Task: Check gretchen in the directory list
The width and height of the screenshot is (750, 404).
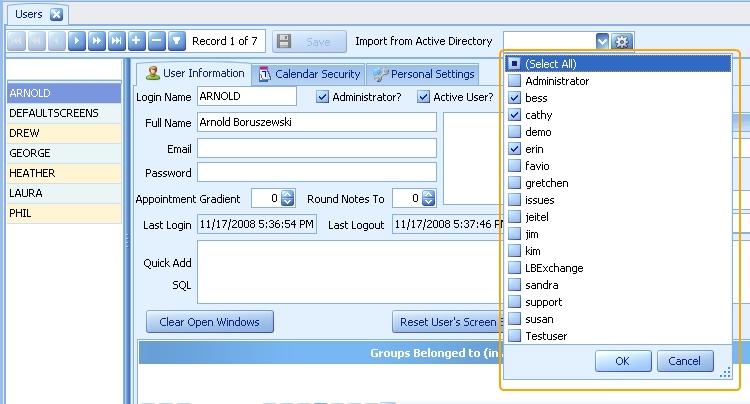Action: click(x=514, y=183)
